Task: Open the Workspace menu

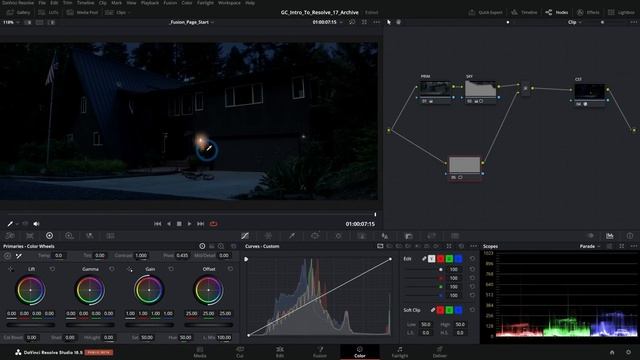Action: pyautogui.click(x=229, y=2)
